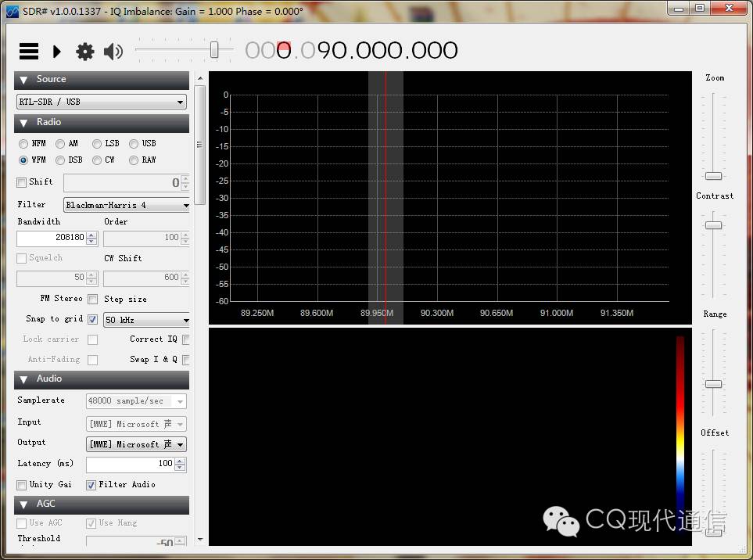753x560 pixels.
Task: Toggle the Snap to grid checkbox
Action: [92, 320]
